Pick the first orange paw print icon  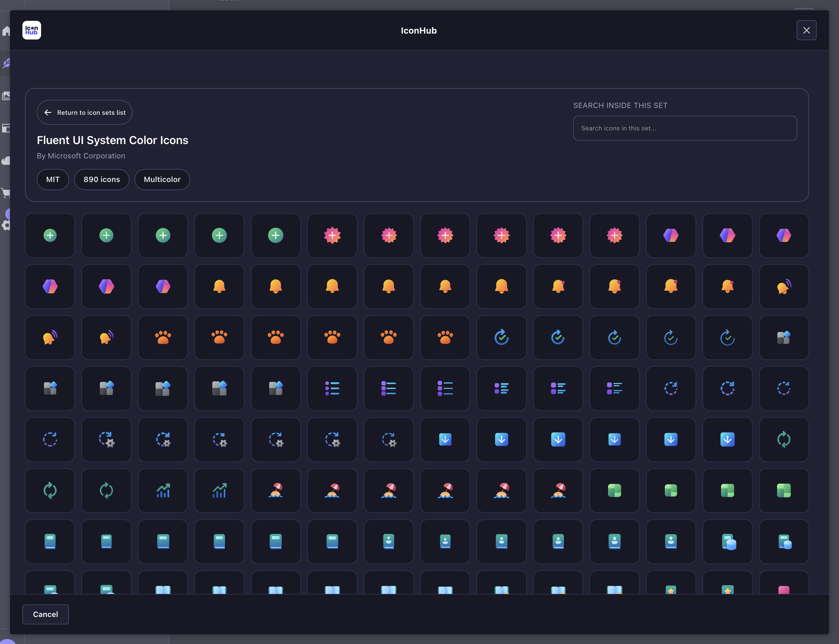click(163, 337)
